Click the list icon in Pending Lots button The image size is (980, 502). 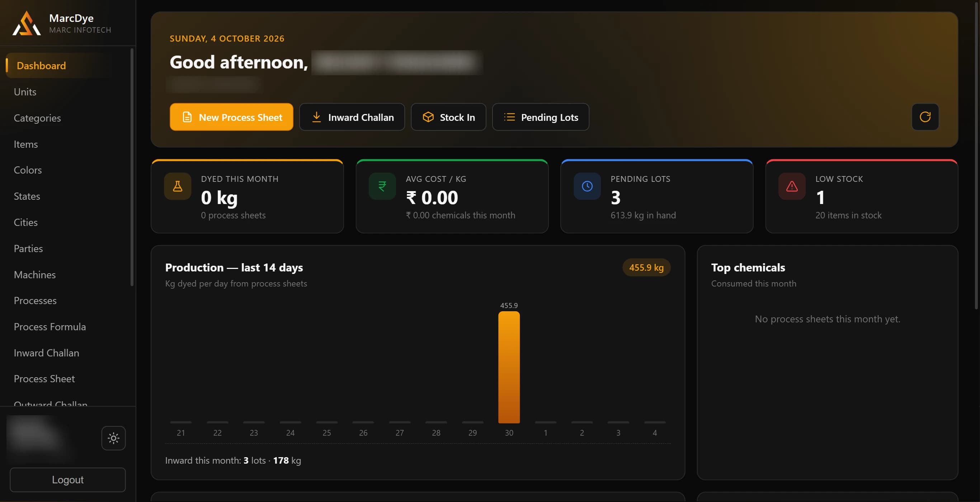tap(509, 117)
